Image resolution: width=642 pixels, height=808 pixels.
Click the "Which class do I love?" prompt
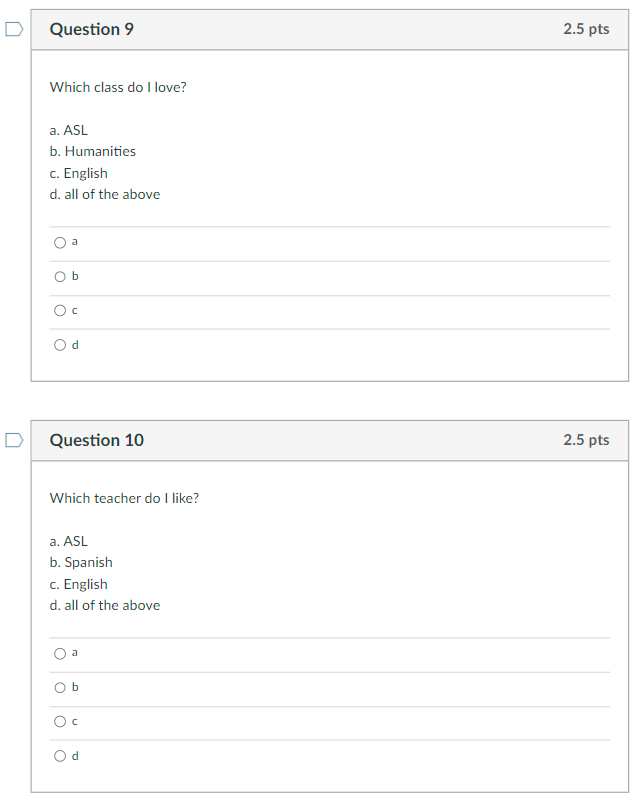[118, 87]
